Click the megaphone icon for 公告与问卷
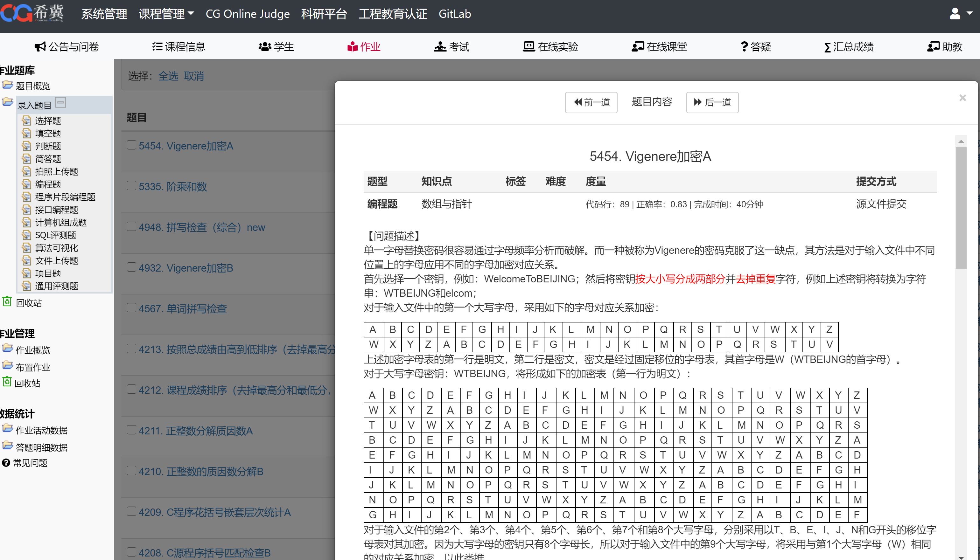The width and height of the screenshot is (980, 560). point(40,46)
